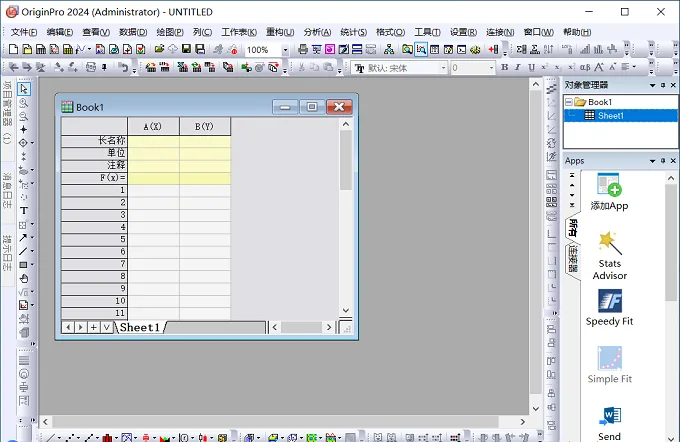680x442 pixels.
Task: Select the Arrow drawing tool
Action: [23, 238]
